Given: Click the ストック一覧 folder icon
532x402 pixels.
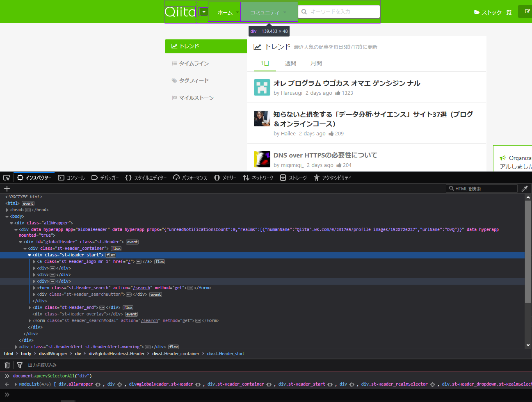Looking at the screenshot, I should point(477,12).
